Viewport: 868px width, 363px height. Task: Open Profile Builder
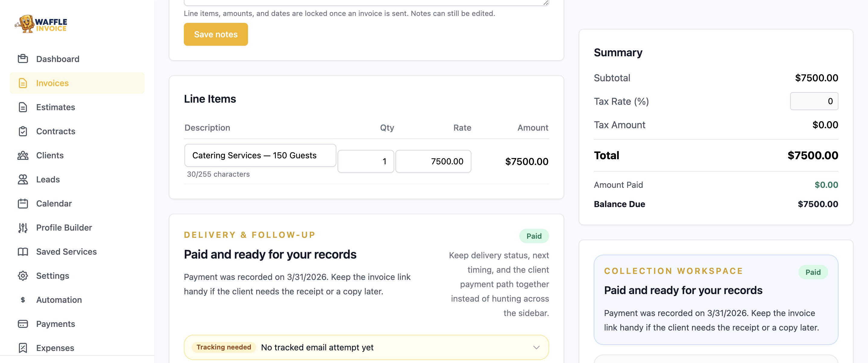[x=77, y=228]
